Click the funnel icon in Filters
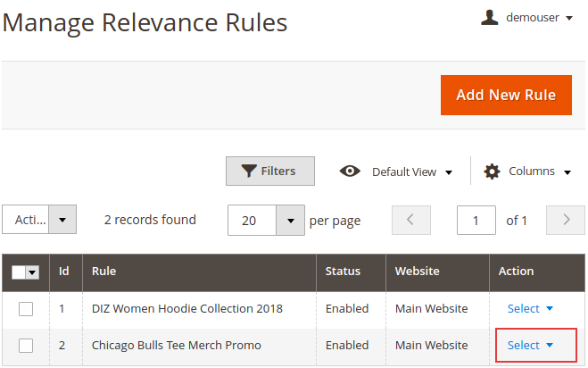588x368 pixels. pos(248,171)
